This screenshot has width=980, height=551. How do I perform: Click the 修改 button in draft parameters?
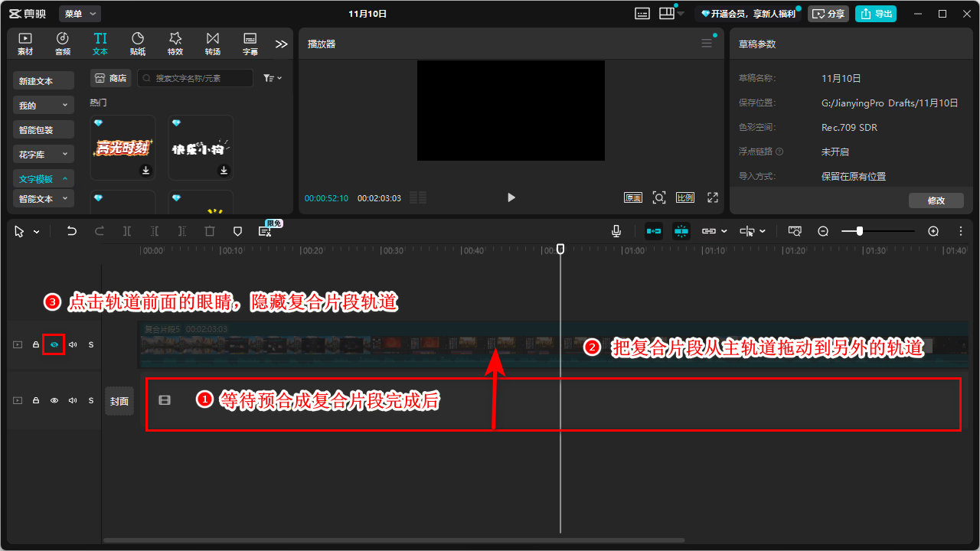(936, 201)
